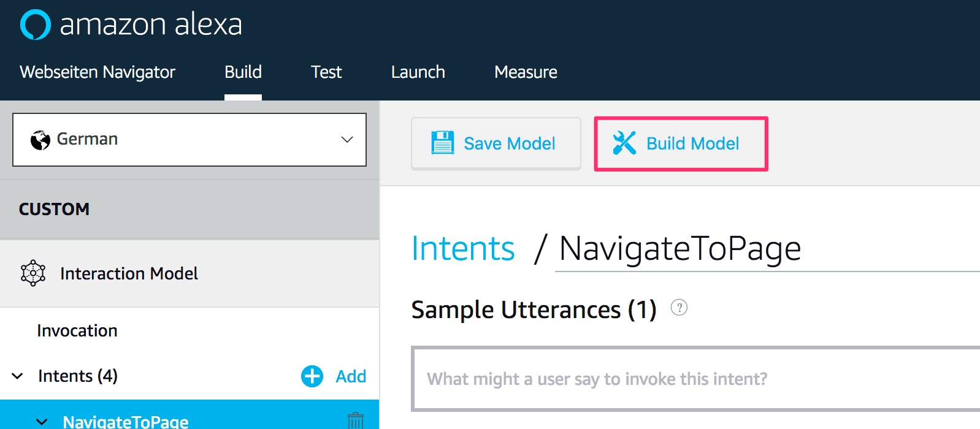Click the Alexa ring logo icon

tap(35, 25)
